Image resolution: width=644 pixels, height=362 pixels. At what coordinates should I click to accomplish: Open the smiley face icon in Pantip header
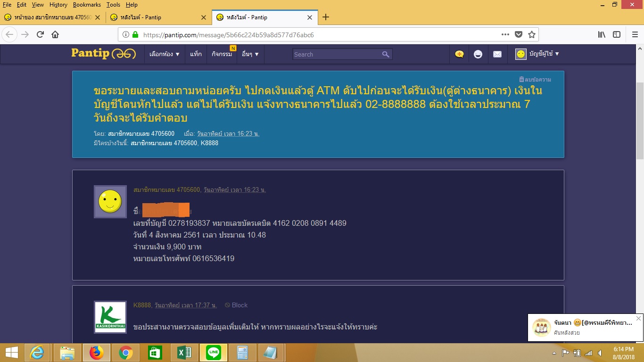pos(478,54)
